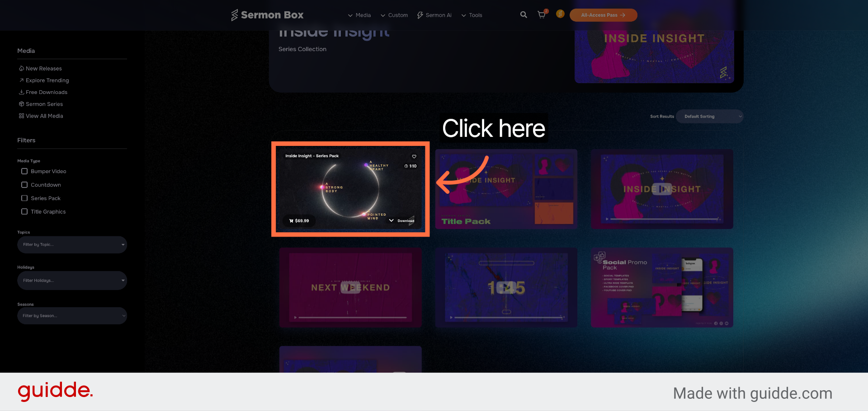Open the Default Sorting dropdown
Screen dimensions: 868x411
(x=709, y=117)
